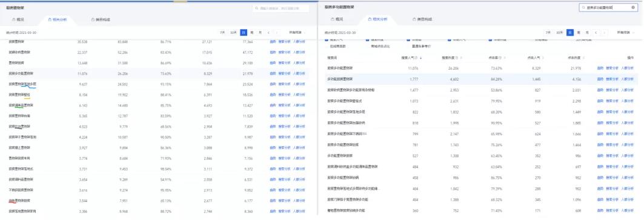Go to next date with right arrow in left panel
The width and height of the screenshot is (644, 220).
coord(277,32)
